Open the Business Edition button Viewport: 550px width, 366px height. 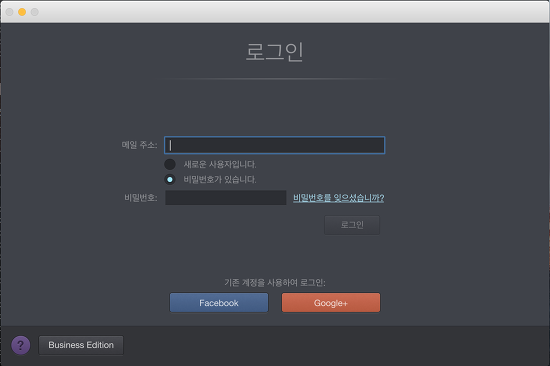[x=81, y=345]
